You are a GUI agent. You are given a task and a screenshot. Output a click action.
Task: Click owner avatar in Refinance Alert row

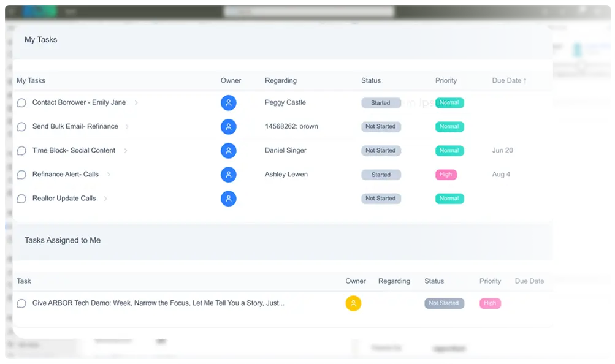point(228,175)
